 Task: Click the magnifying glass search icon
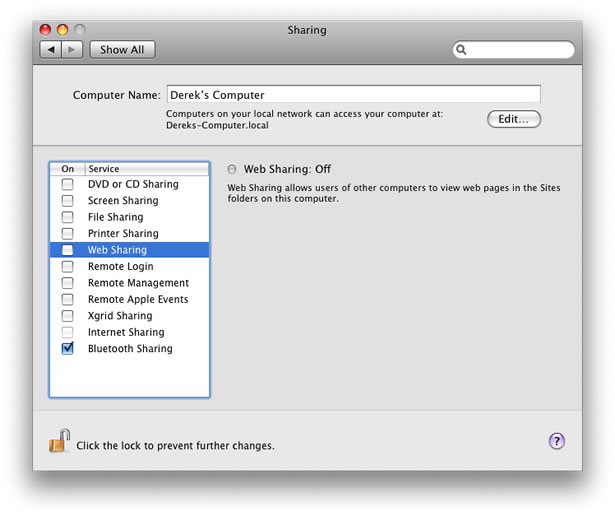point(461,50)
